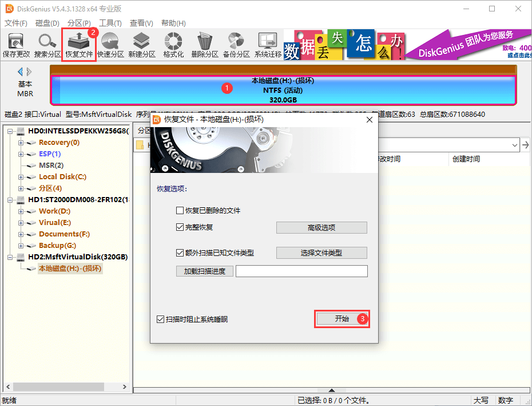Viewport: 532px width, 406px height.
Task: Go to the previous disk with left arrow
Action: pyautogui.click(x=20, y=72)
